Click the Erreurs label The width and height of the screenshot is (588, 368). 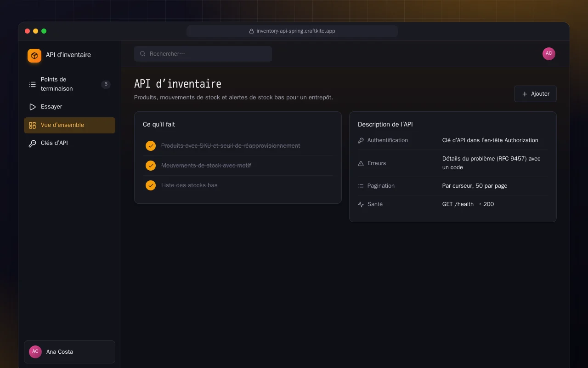coord(377,163)
